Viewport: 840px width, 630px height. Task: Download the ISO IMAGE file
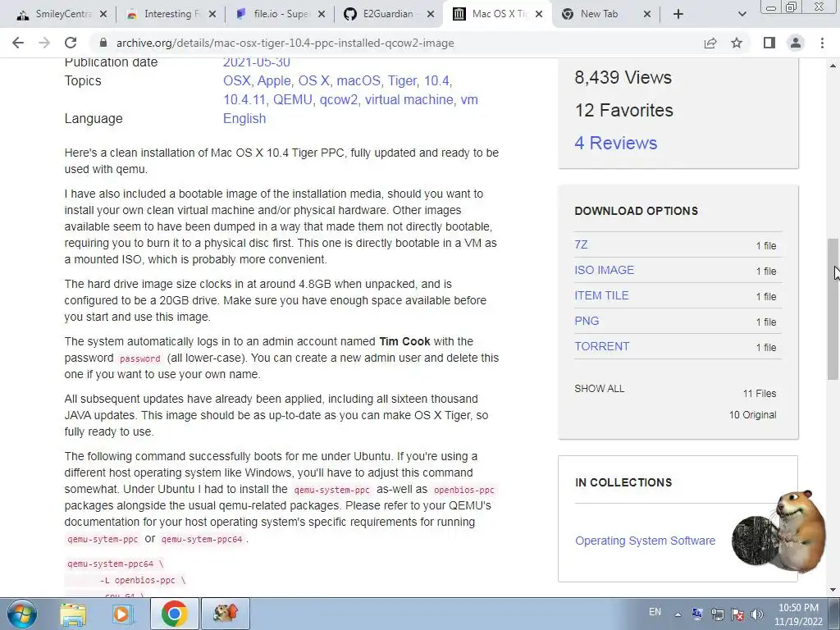coord(604,270)
